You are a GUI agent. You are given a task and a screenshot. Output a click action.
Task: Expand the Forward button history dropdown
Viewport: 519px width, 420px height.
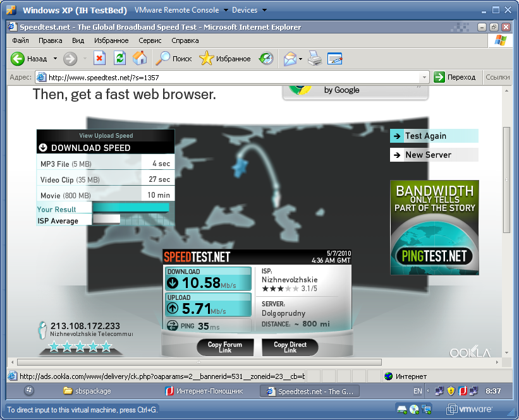[x=85, y=59]
